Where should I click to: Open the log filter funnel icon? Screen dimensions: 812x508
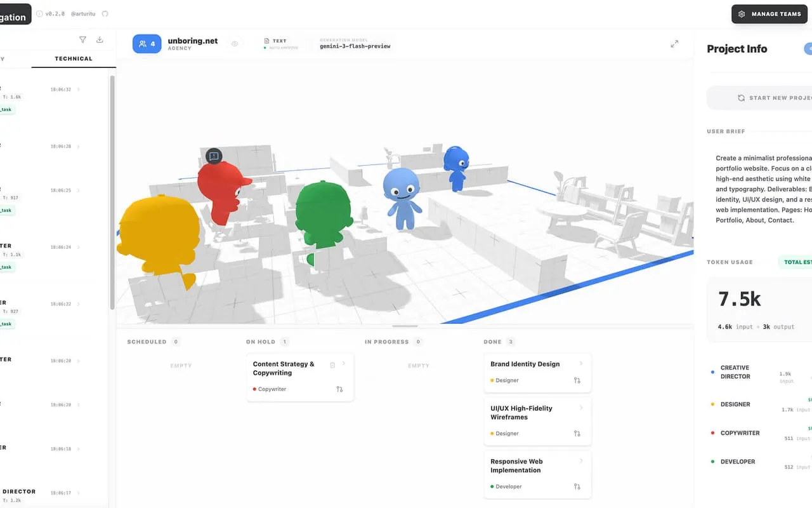click(82, 39)
